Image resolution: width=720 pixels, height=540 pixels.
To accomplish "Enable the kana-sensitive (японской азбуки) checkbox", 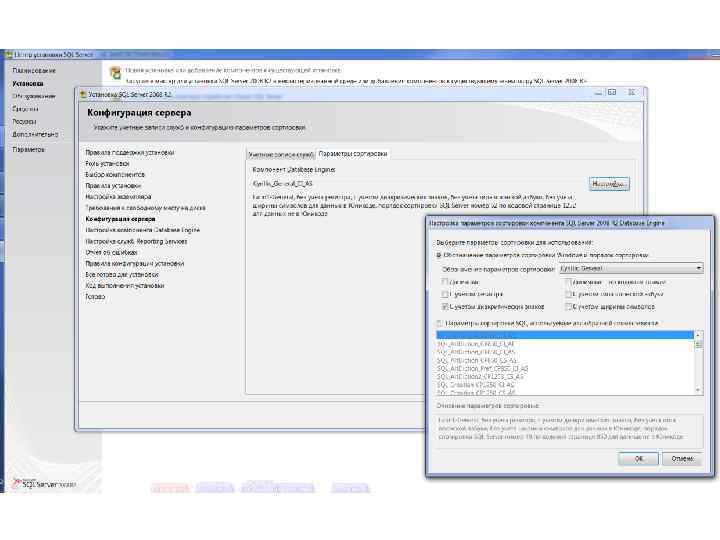I will coord(568,294).
